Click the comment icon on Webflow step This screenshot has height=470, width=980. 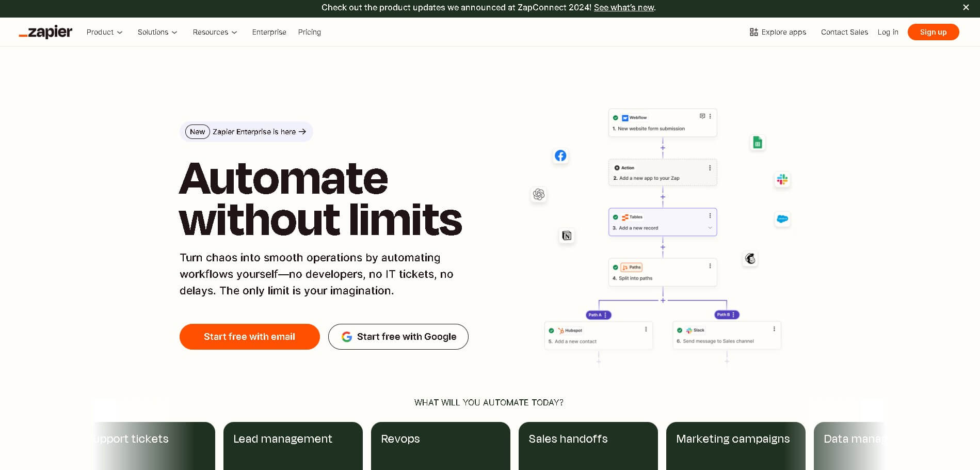tap(702, 116)
